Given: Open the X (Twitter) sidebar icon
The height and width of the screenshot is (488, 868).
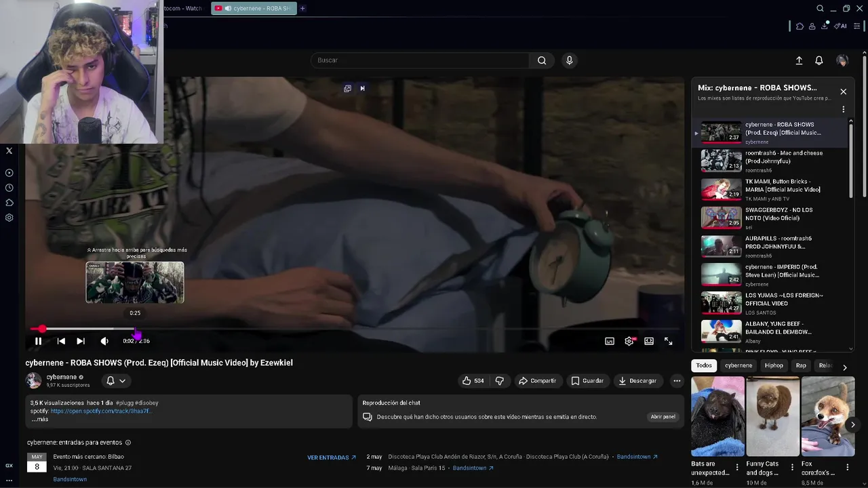Looking at the screenshot, I should pyautogui.click(x=9, y=151).
